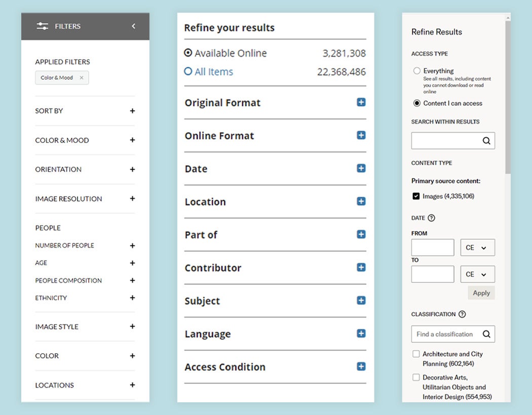Expand the Sort By filter section
Image resolution: width=532 pixels, height=415 pixels.
132,111
